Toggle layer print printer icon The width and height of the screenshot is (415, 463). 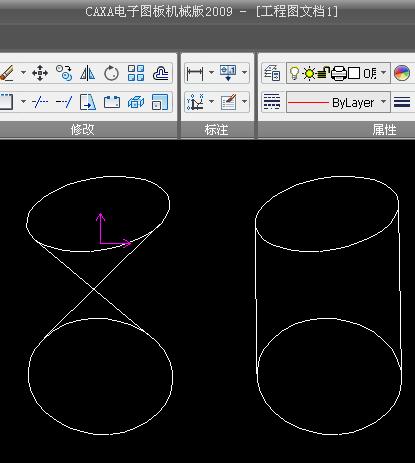[339, 73]
